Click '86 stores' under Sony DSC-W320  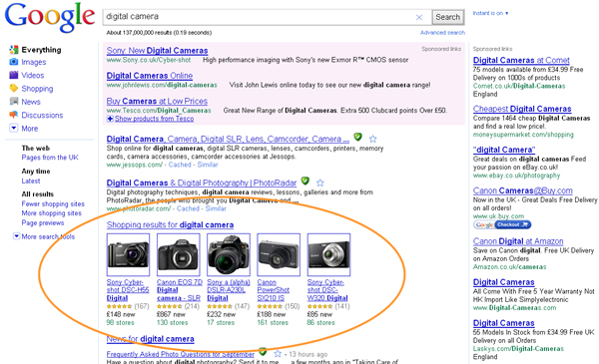click(320, 323)
